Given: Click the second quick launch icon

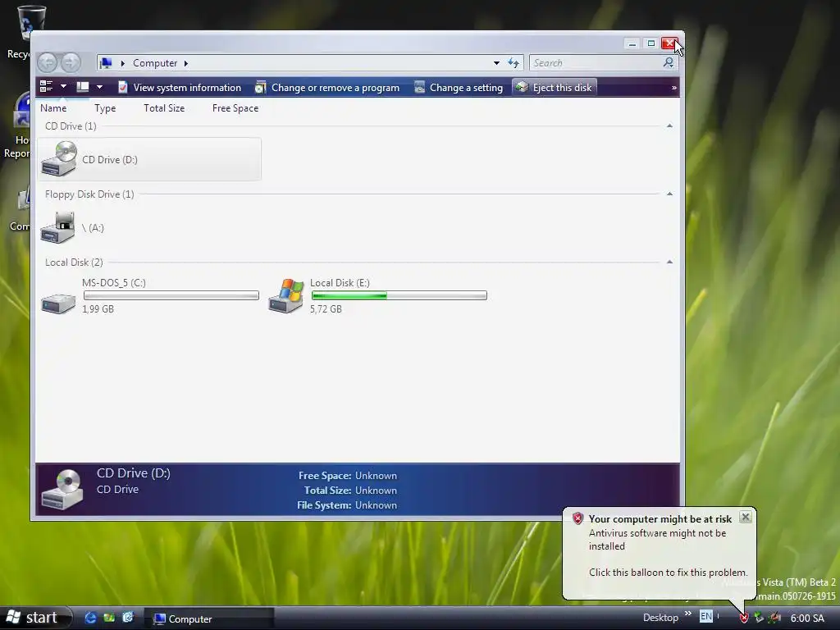Looking at the screenshot, I should click(x=109, y=619).
